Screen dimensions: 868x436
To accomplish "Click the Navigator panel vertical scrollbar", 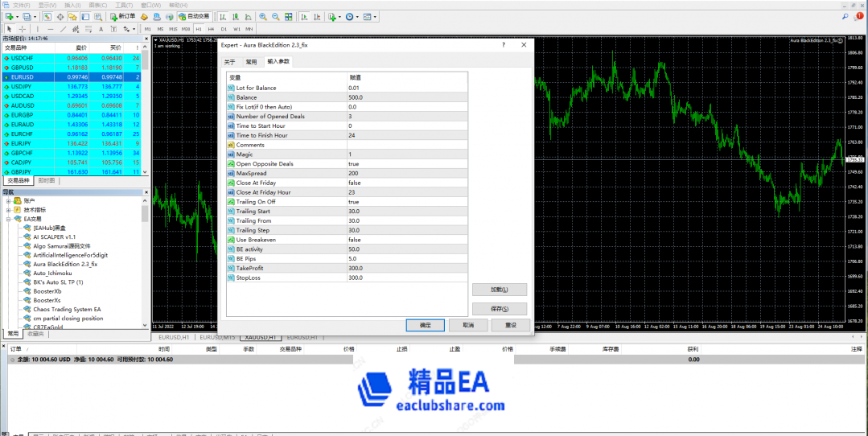I will tap(145, 262).
